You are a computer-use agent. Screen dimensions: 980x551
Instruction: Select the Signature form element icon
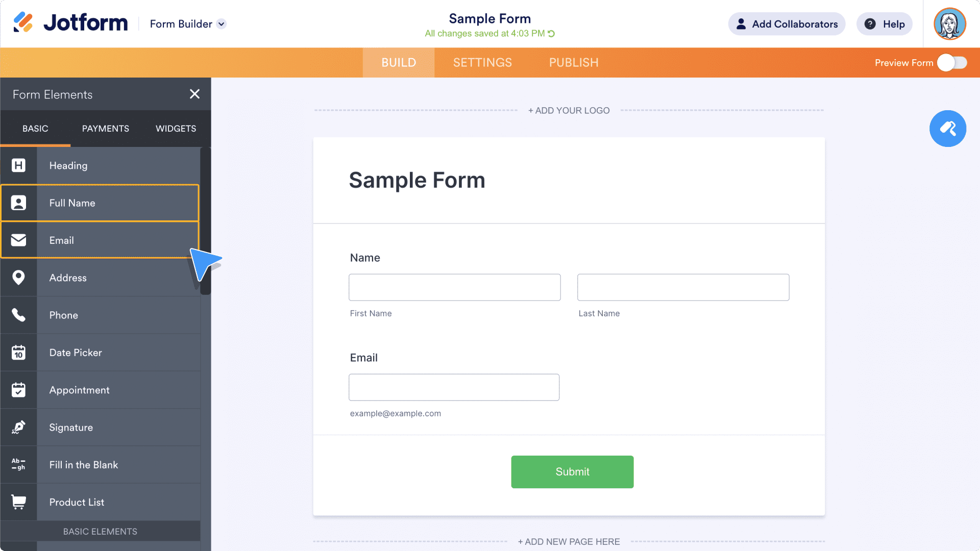point(18,427)
